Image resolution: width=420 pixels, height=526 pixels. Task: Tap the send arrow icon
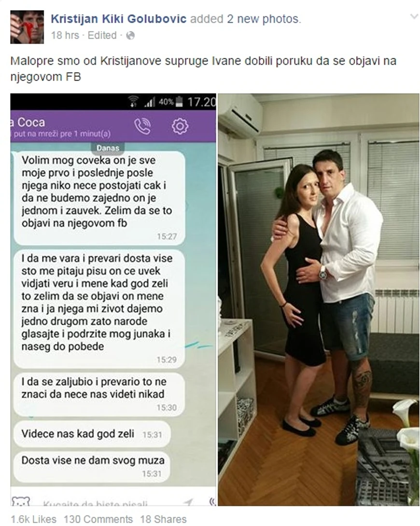[189, 502]
